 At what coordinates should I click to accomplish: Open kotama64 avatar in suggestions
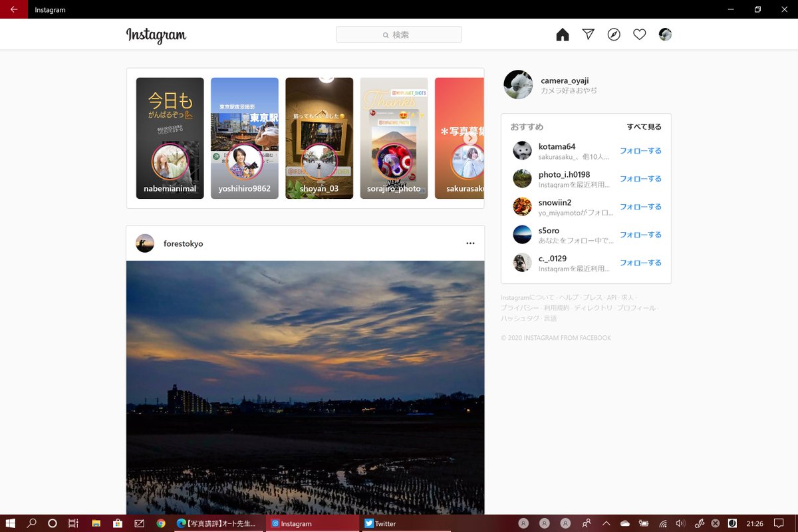click(522, 150)
